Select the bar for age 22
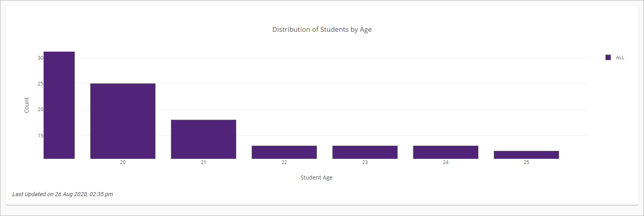The image size is (644, 216). pos(284,152)
